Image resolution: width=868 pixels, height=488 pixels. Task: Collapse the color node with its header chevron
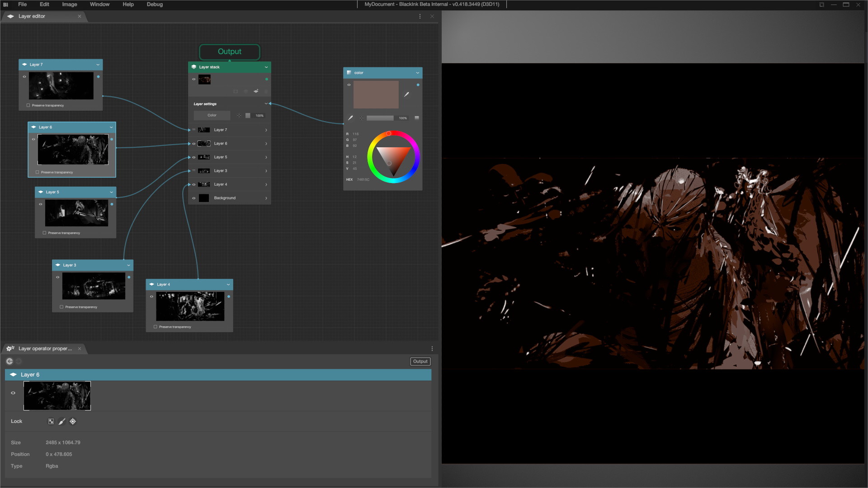coord(417,73)
